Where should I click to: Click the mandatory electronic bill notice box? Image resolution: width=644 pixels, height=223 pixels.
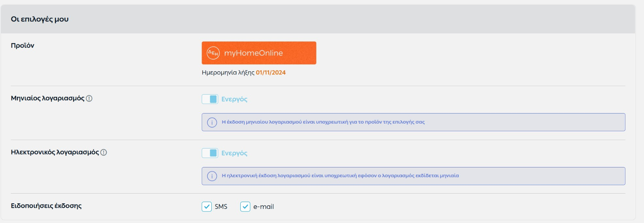(x=413, y=176)
